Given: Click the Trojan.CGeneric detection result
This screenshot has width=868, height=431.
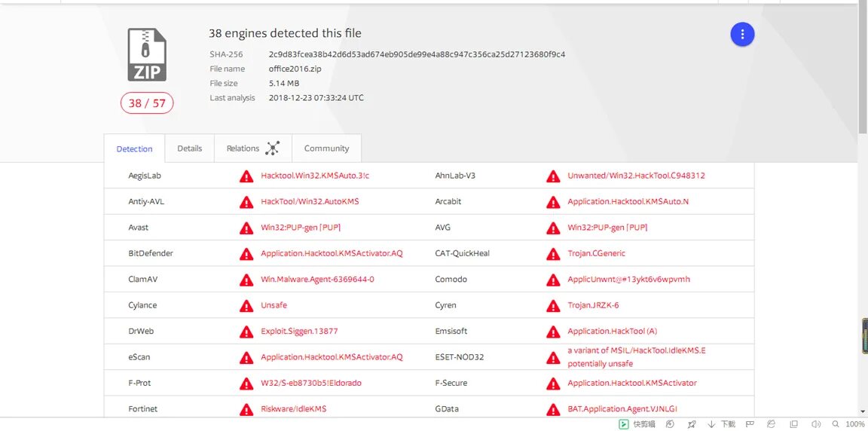Looking at the screenshot, I should coord(596,253).
